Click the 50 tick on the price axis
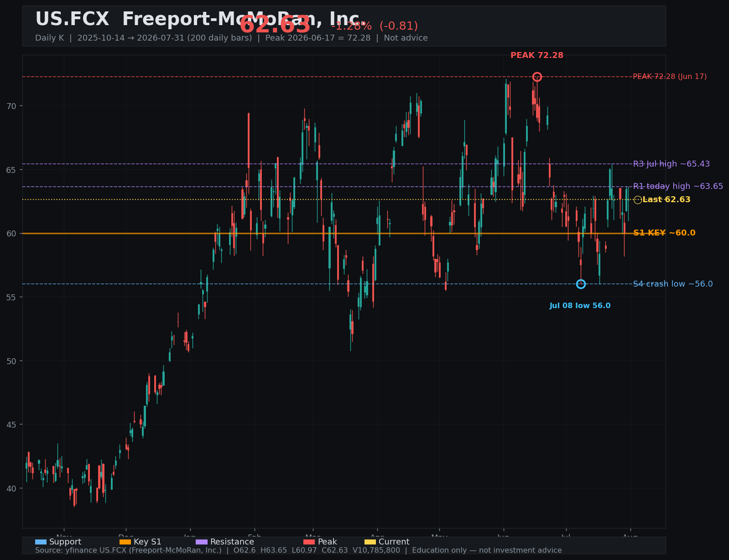Viewport: 729px width, 560px height. click(x=11, y=361)
